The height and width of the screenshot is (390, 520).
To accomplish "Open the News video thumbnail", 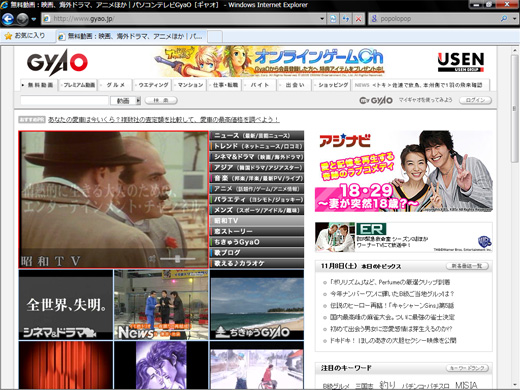I will coord(161,305).
